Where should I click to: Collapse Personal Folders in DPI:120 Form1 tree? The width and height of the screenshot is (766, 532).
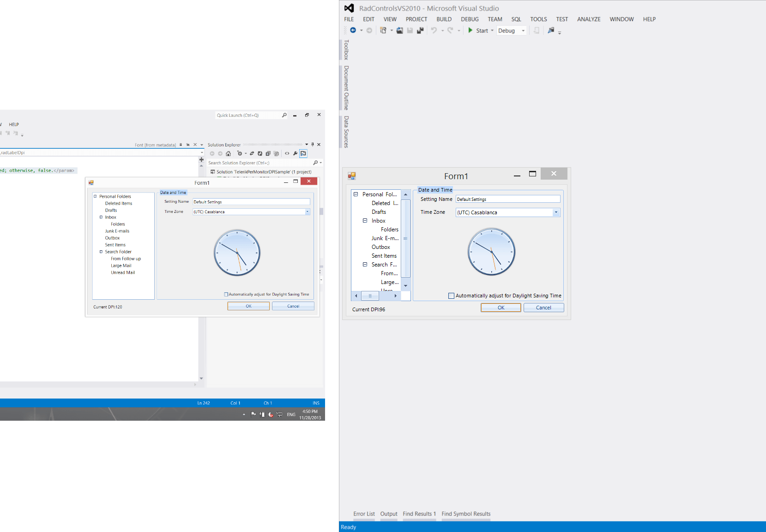(96, 196)
